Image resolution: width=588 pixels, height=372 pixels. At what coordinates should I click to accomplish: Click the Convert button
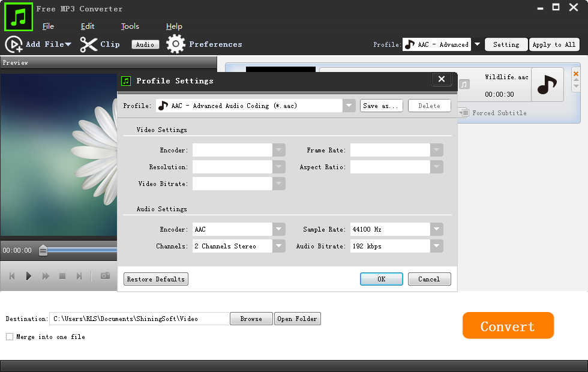pos(508,325)
